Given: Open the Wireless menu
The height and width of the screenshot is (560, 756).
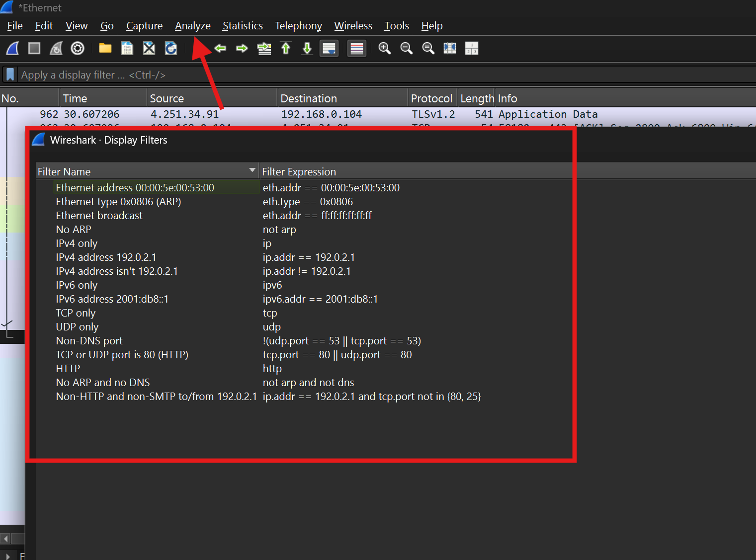Looking at the screenshot, I should [353, 26].
